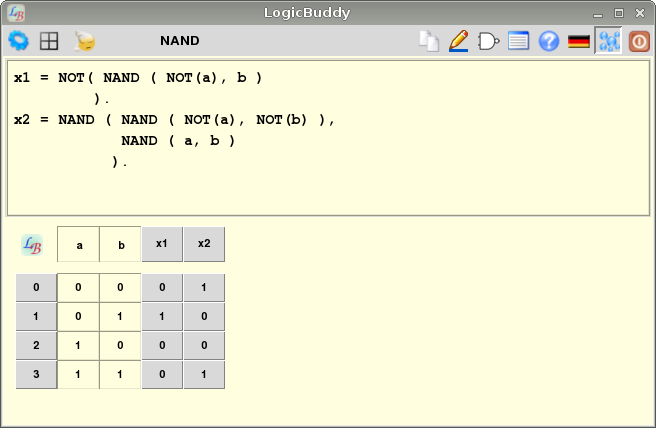Image resolution: width=656 pixels, height=428 pixels.
Task: Click the blue gear icon in toolbar
Action: click(x=18, y=41)
